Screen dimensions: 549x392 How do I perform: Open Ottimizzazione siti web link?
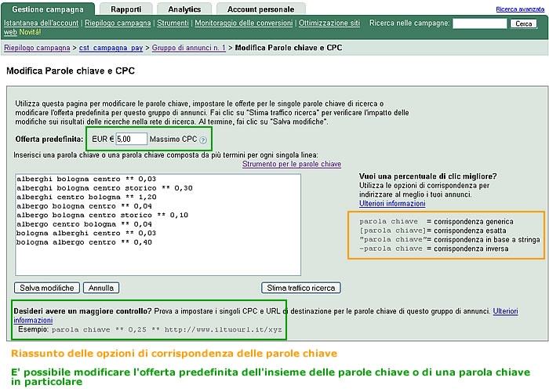pyautogui.click(x=329, y=23)
